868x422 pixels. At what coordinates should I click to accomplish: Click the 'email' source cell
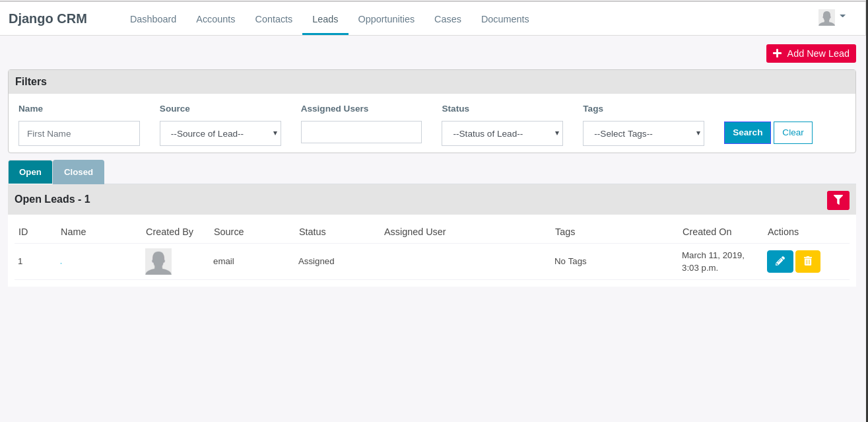(224, 262)
